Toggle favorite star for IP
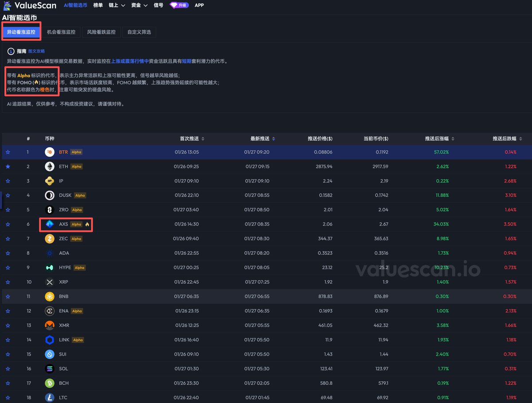 tap(8, 181)
